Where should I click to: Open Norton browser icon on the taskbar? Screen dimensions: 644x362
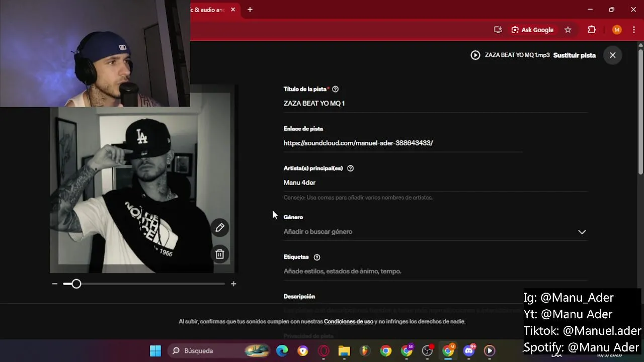pyautogui.click(x=303, y=350)
